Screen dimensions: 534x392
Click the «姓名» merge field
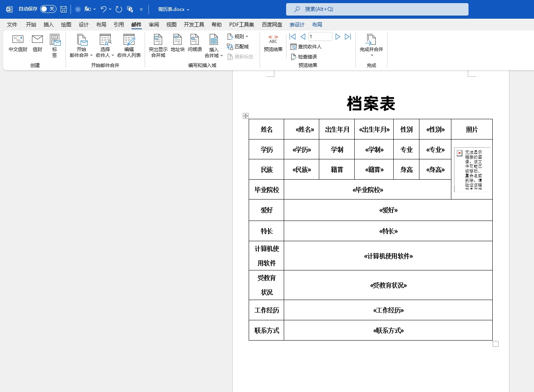coord(305,129)
